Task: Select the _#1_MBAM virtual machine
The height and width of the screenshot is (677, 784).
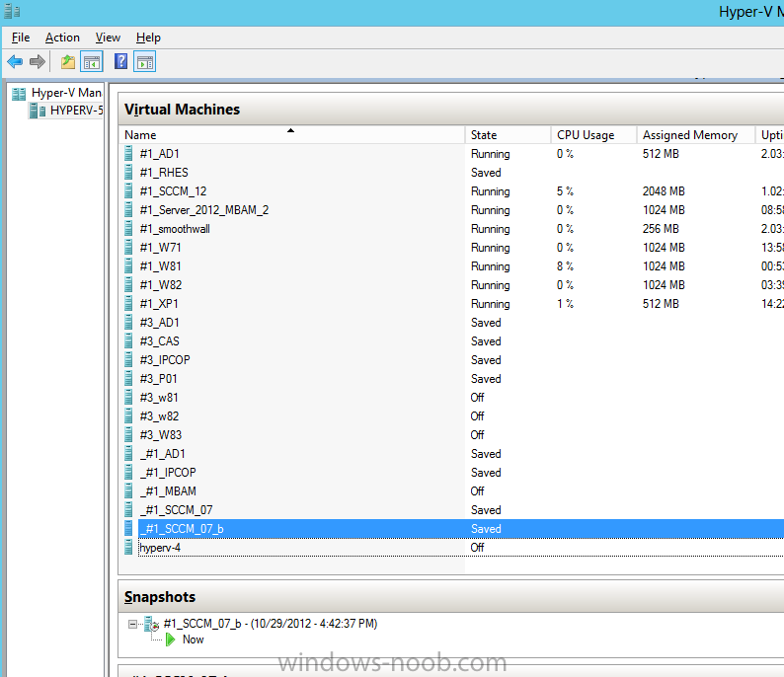Action: pyautogui.click(x=168, y=490)
